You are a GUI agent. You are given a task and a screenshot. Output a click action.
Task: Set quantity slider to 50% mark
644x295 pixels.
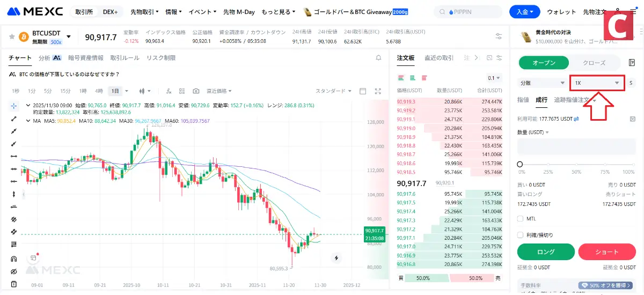point(576,164)
